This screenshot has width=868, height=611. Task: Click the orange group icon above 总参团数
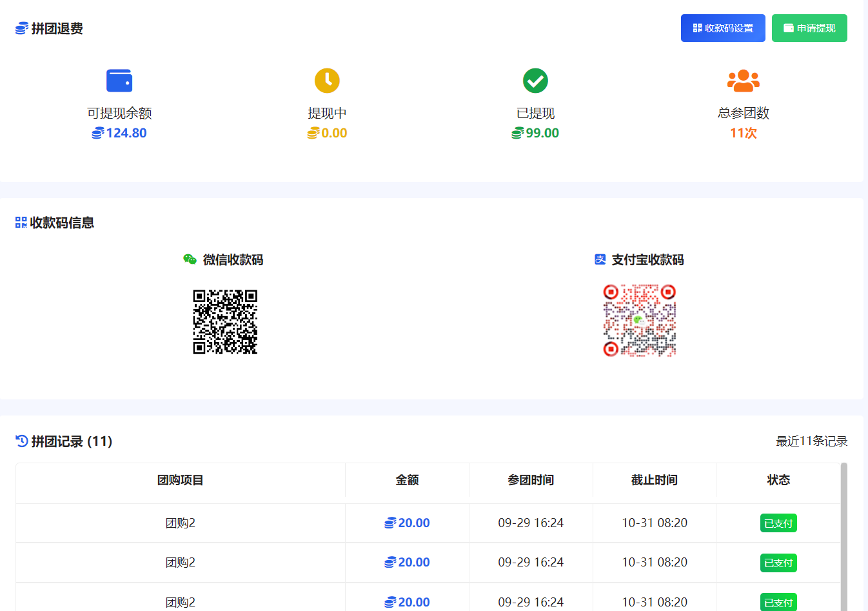pos(744,81)
